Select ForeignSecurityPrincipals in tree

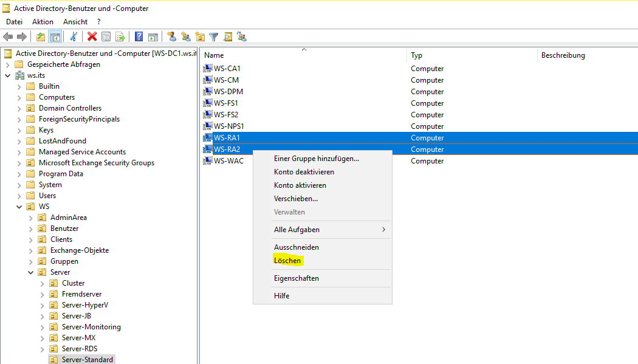pyautogui.click(x=80, y=119)
